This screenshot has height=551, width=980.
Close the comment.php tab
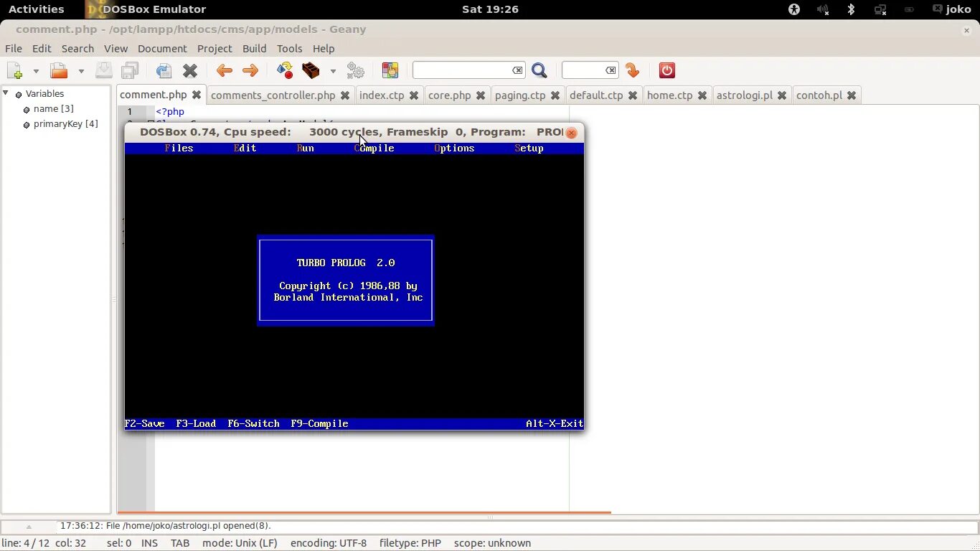point(197,95)
